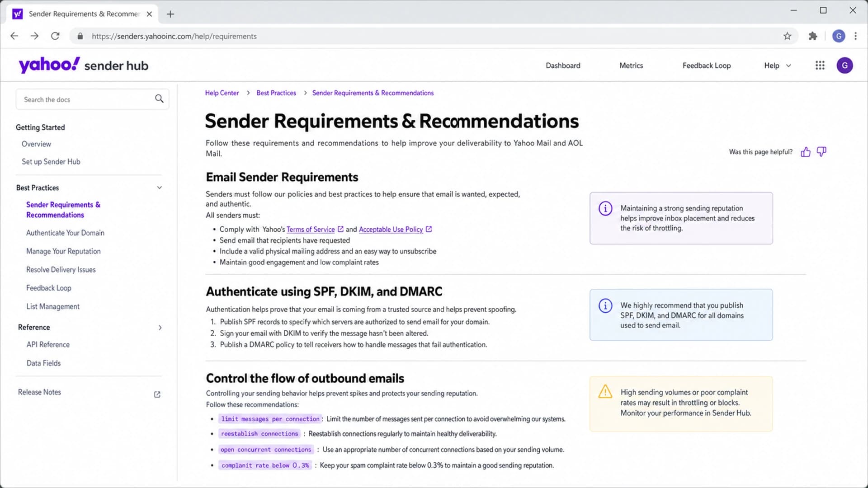Screen dimensions: 868x488
Task: Click the Yahoo sender hub logo
Action: tap(83, 65)
